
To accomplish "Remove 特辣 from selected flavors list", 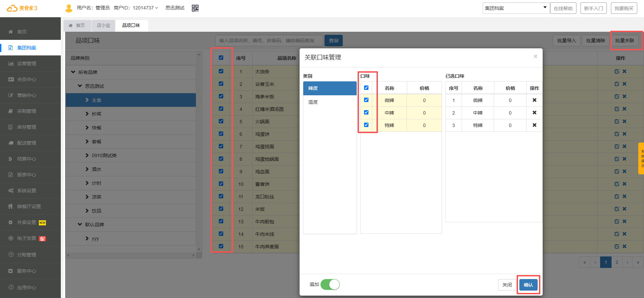I will pos(534,125).
